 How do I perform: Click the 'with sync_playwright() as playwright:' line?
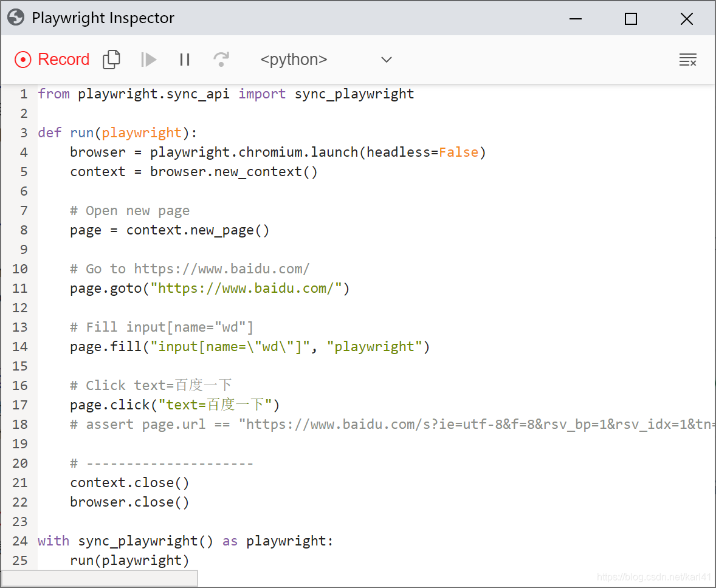[x=185, y=541]
